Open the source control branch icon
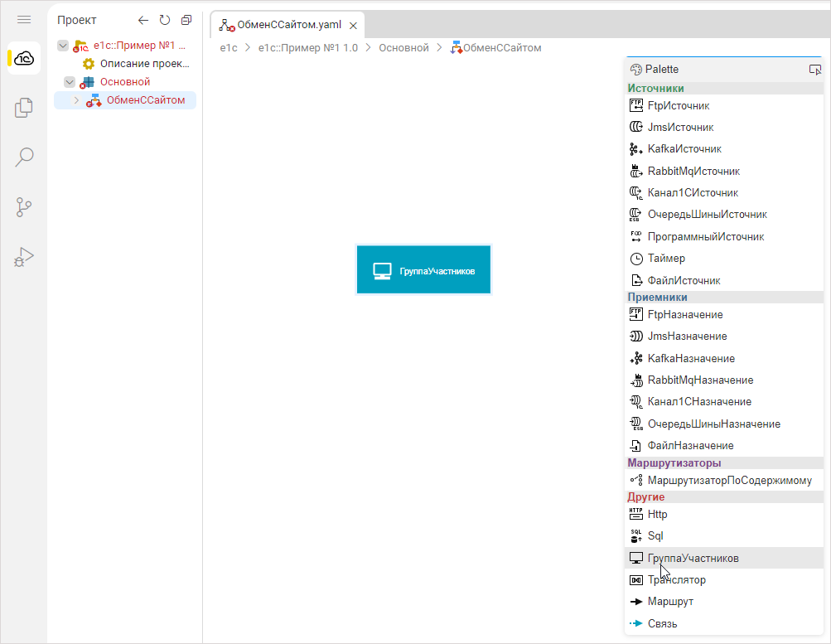Image resolution: width=831 pixels, height=644 pixels. point(24,206)
